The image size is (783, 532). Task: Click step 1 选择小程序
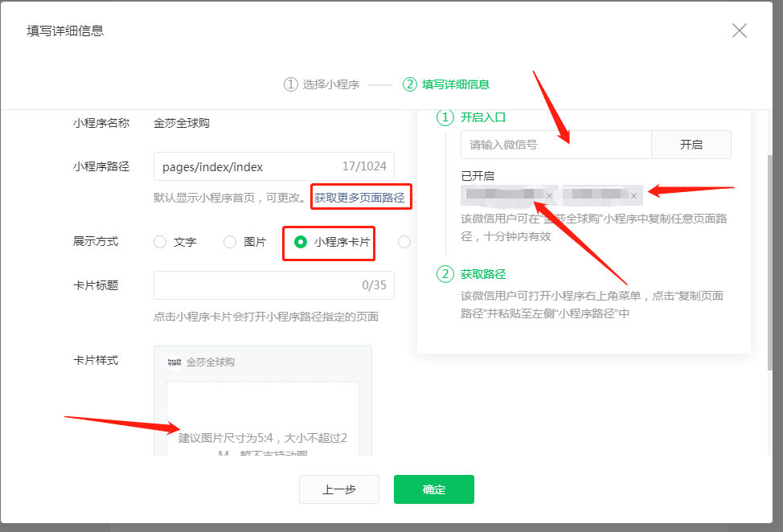tap(322, 84)
